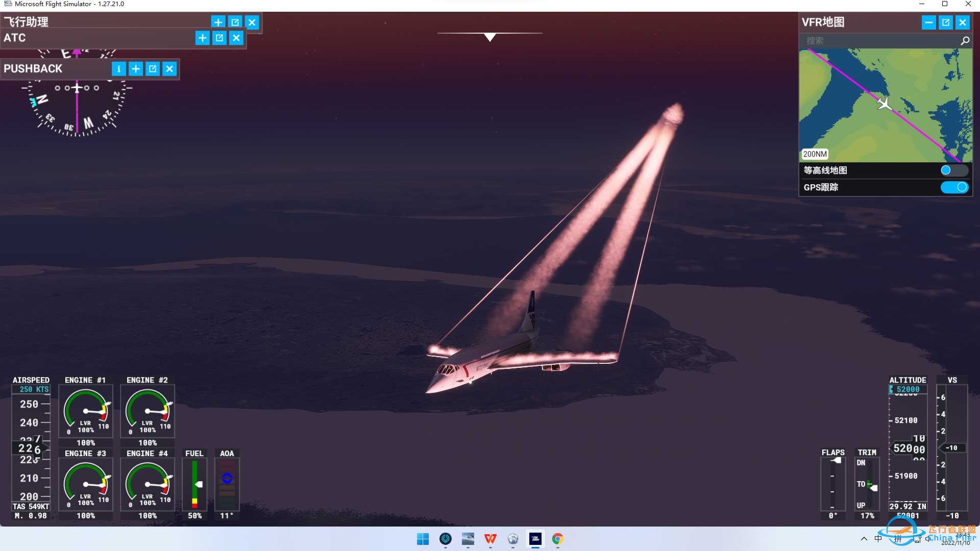Viewport: 980px width, 551px height.
Task: Close the 飞行助理 panel
Action: tap(252, 22)
